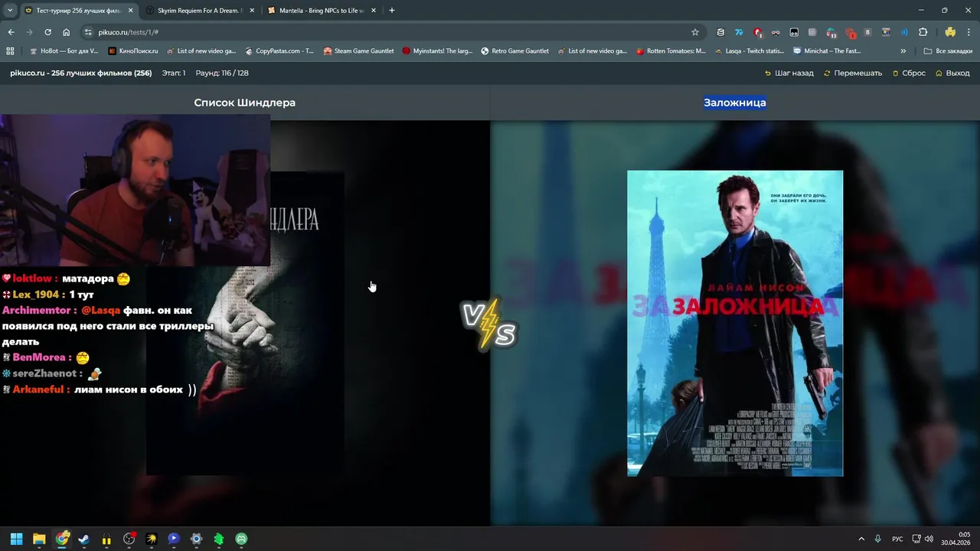The image size is (980, 551).
Task: Click the "Раунд: 116 / 128" counter
Action: (x=222, y=73)
